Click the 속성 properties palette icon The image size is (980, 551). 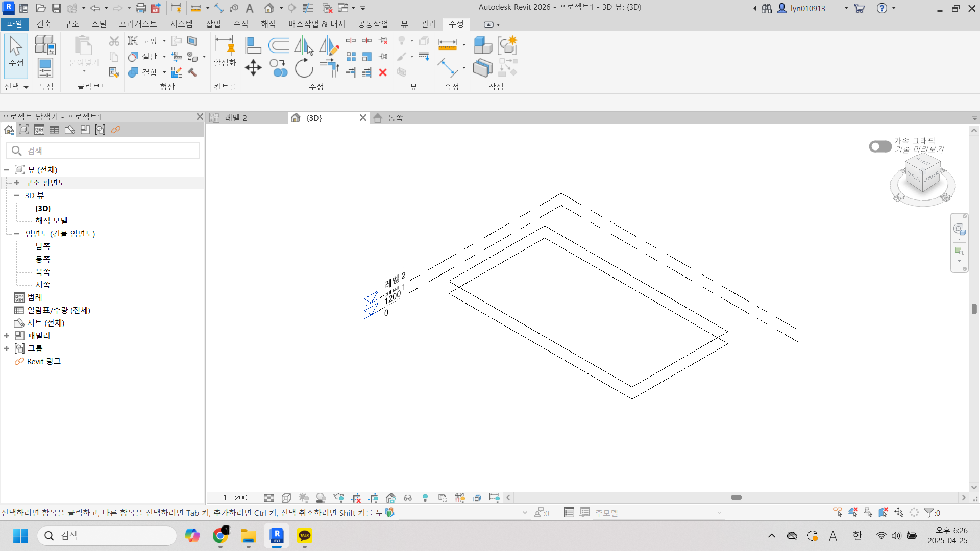[x=45, y=67]
